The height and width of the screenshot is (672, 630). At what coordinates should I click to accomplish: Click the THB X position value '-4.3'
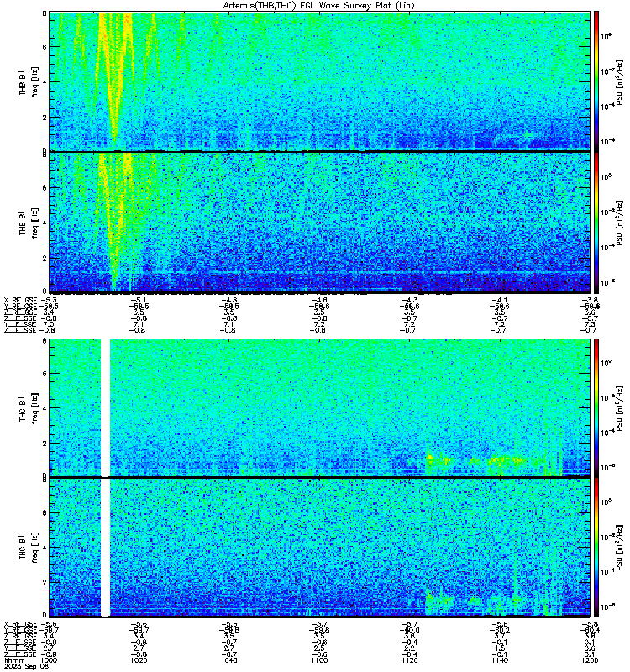[x=410, y=300]
